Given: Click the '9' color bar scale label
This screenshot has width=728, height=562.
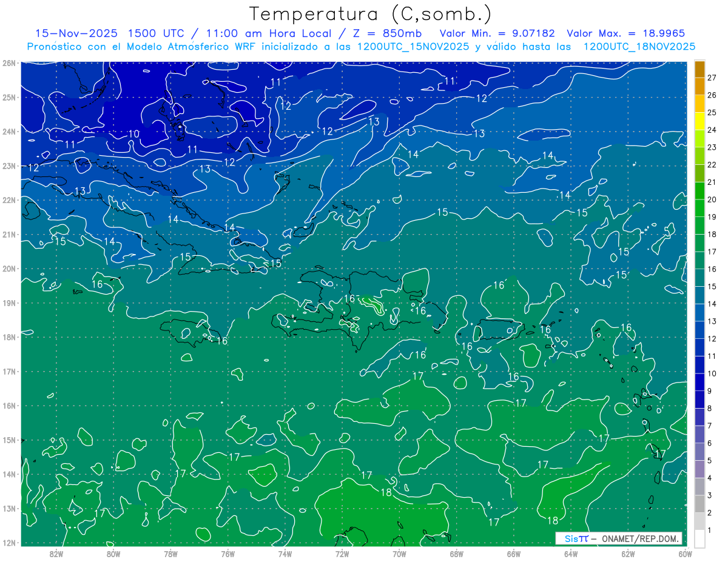Looking at the screenshot, I should click(x=710, y=391).
